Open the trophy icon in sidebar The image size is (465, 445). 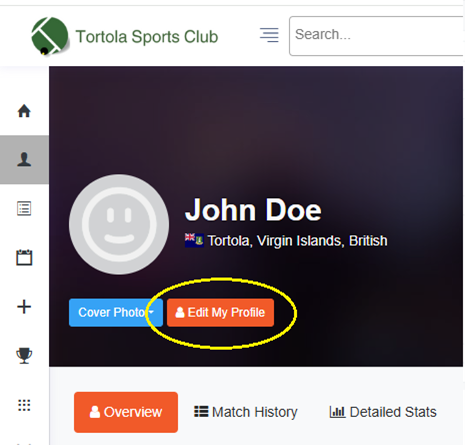click(24, 356)
